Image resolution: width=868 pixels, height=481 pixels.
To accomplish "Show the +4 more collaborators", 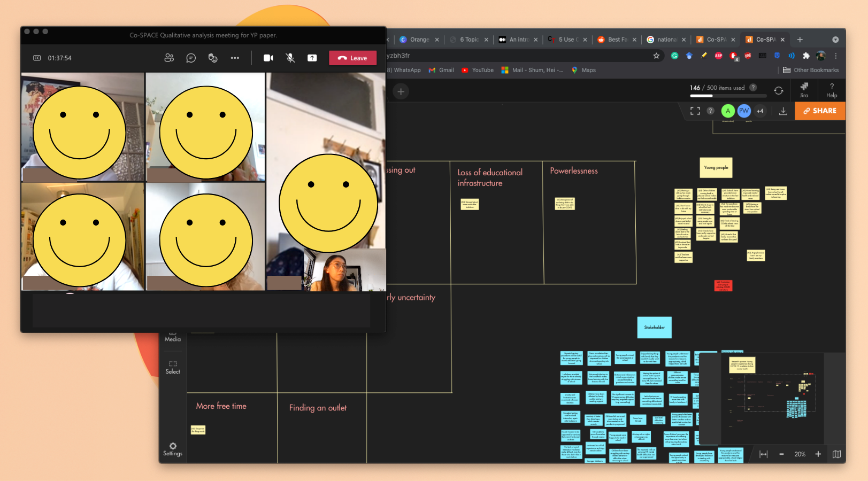I will [760, 111].
